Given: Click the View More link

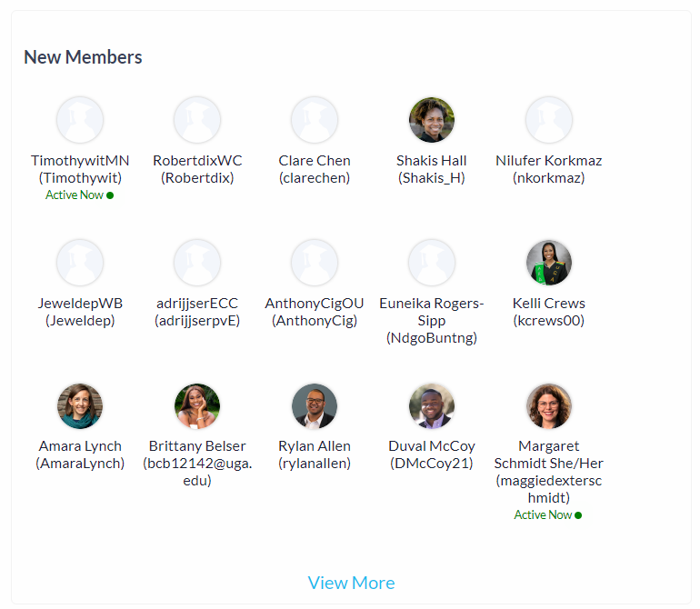Looking at the screenshot, I should tap(351, 583).
